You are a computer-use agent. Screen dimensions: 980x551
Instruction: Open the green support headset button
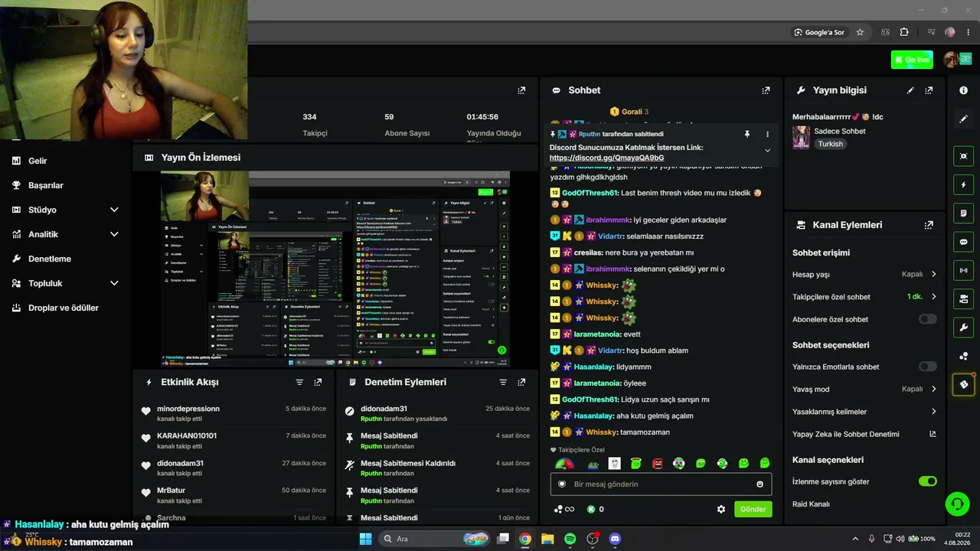pyautogui.click(x=957, y=504)
